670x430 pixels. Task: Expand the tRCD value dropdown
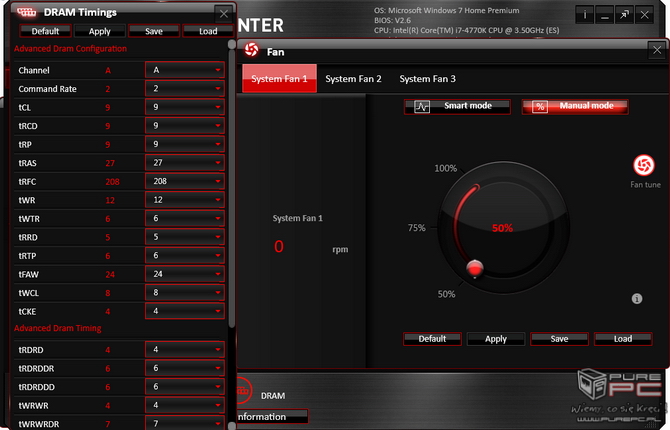185,126
